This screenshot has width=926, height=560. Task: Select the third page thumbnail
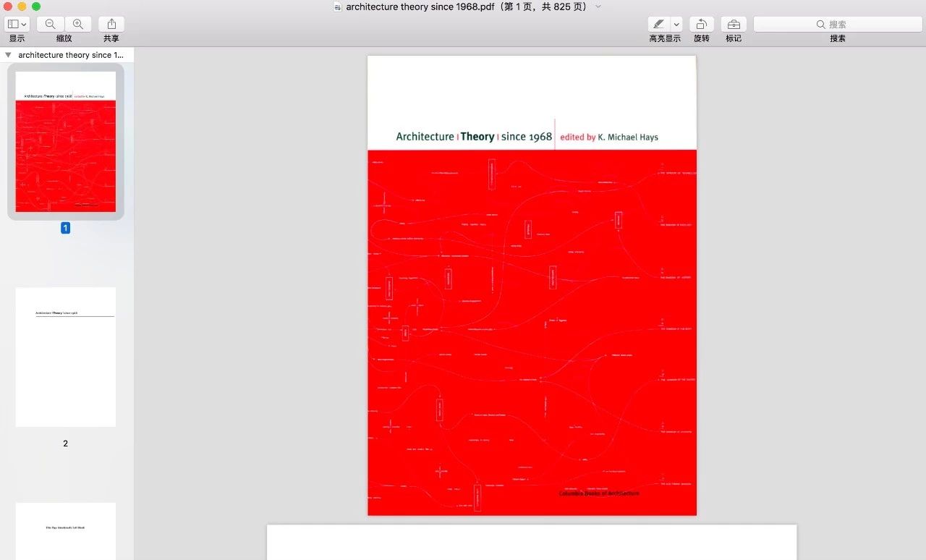pos(66,531)
